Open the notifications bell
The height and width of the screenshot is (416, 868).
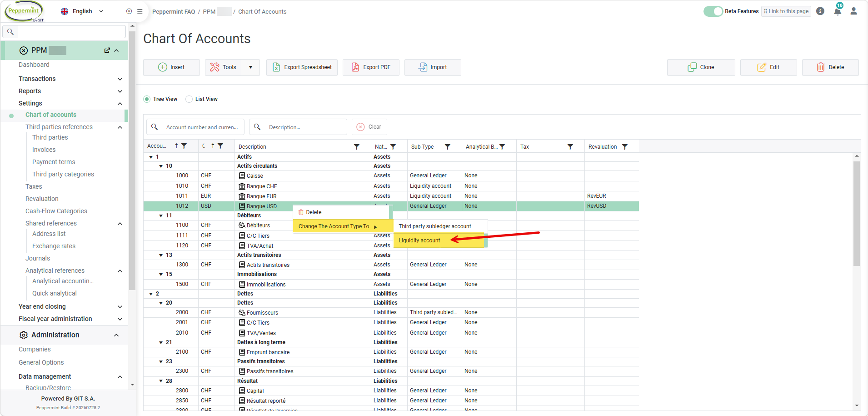click(x=838, y=11)
